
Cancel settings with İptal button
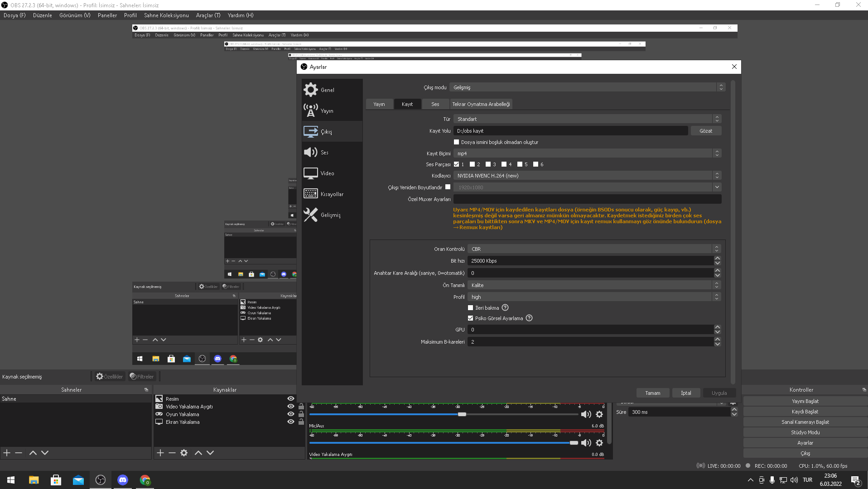pos(686,393)
